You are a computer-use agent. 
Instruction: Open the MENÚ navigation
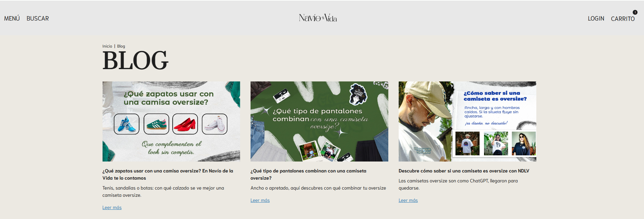point(12,18)
